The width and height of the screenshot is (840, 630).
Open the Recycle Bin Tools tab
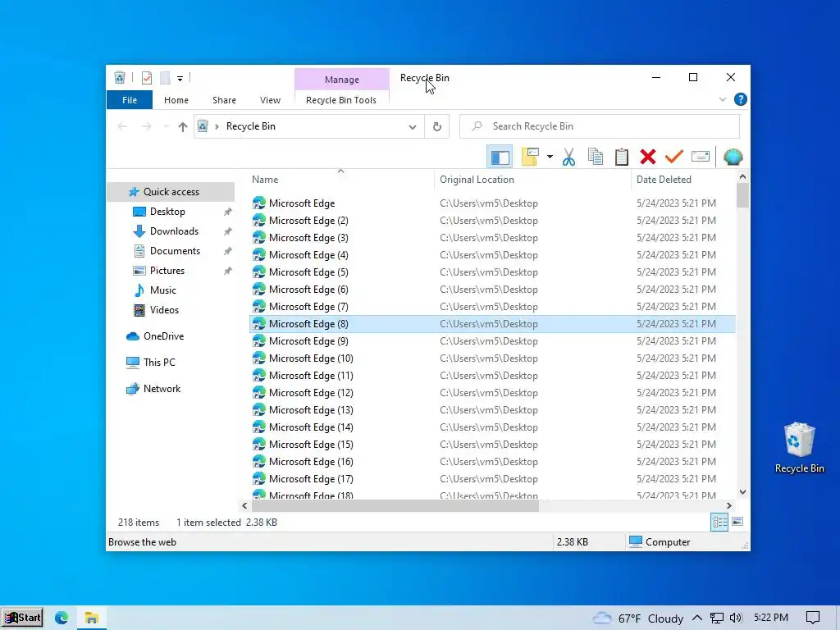(340, 100)
